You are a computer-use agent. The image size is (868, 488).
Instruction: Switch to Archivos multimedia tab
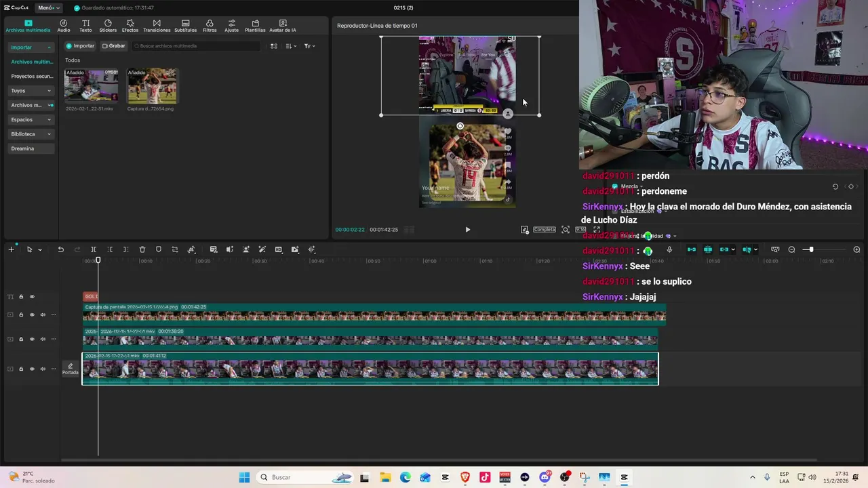(x=28, y=26)
